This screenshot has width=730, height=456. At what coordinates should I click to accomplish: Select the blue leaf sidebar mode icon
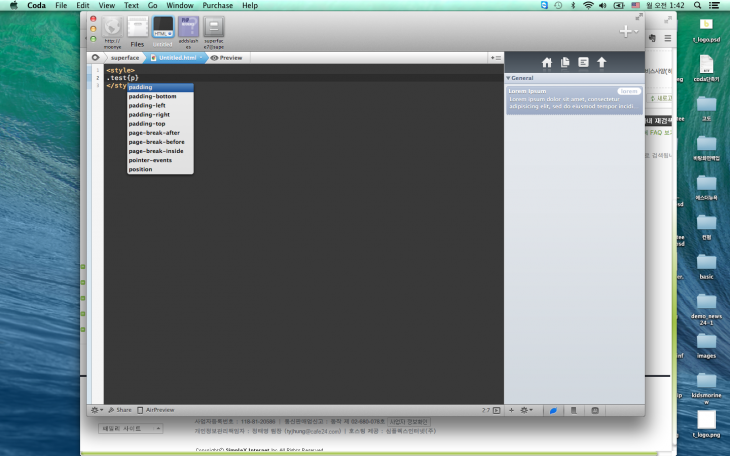[553, 410]
